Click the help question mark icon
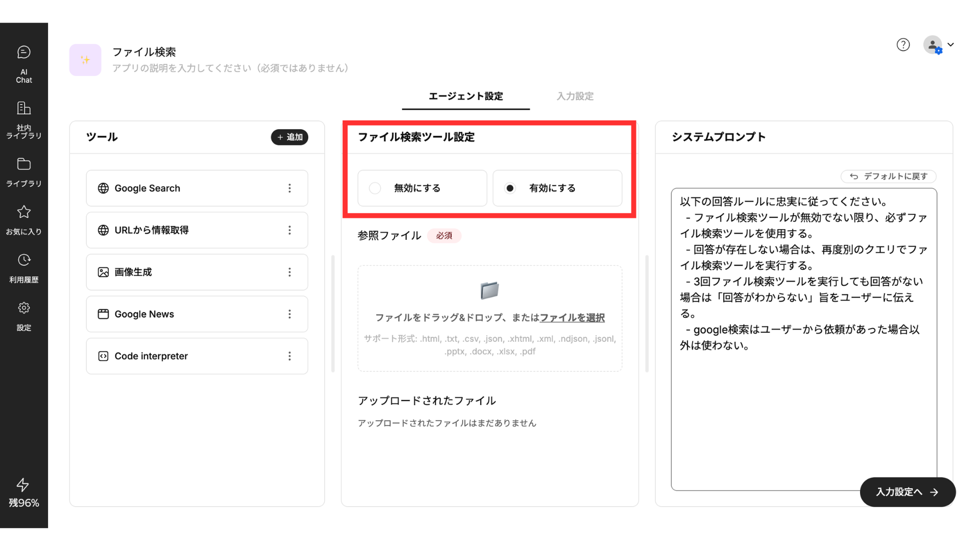Viewport: 980px width, 551px height. pos(903,45)
